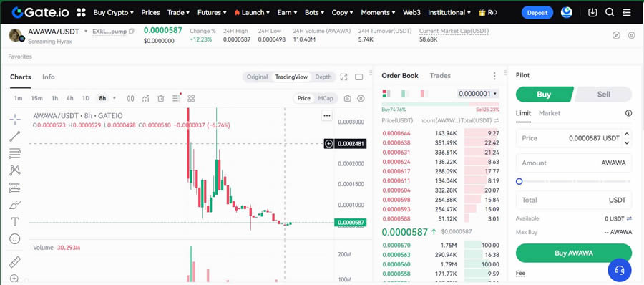Select the crosshair cursor drawing tool
The image size is (644, 285).
tap(15, 120)
